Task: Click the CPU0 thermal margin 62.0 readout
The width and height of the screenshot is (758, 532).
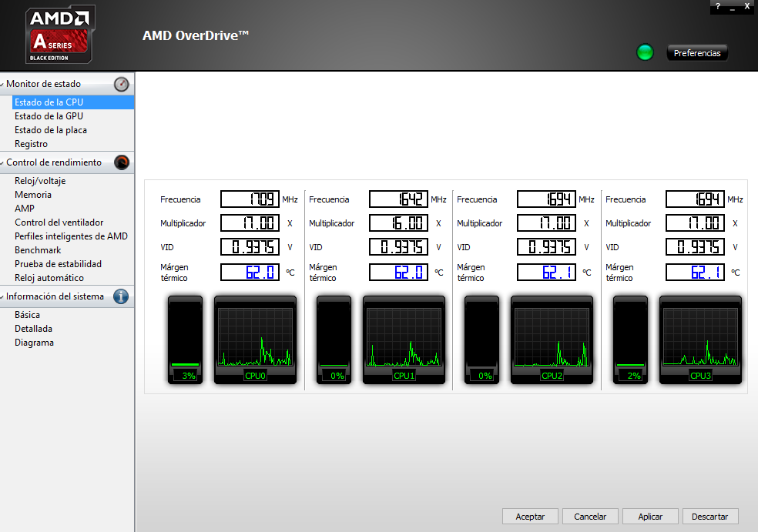Action: click(250, 273)
